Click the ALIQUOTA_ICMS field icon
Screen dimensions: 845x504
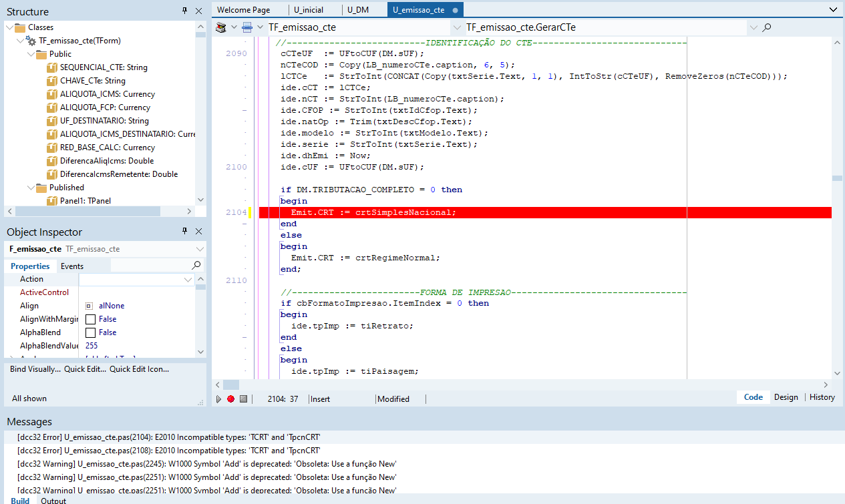tap(52, 94)
